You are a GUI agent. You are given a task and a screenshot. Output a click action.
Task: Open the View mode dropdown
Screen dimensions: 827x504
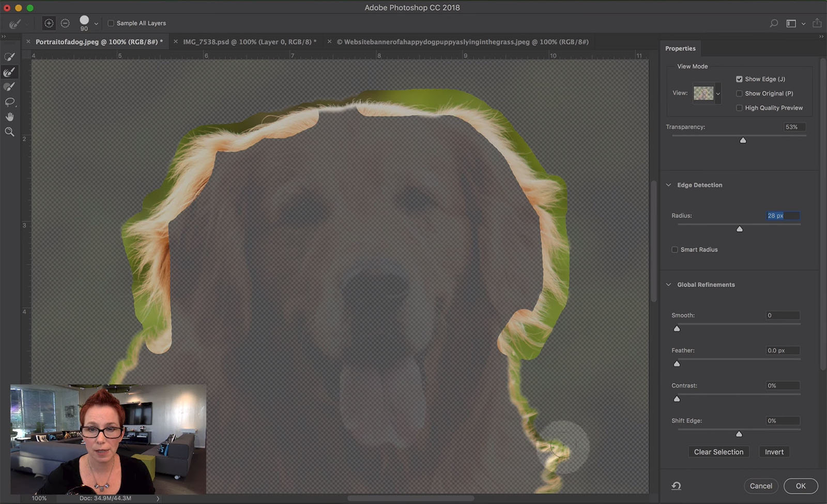tap(717, 94)
